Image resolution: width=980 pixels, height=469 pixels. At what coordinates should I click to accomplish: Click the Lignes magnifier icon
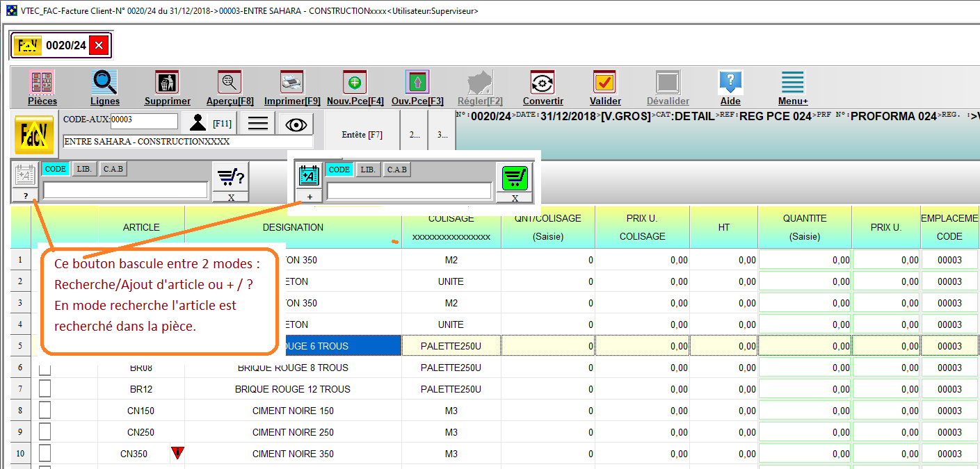pyautogui.click(x=105, y=83)
